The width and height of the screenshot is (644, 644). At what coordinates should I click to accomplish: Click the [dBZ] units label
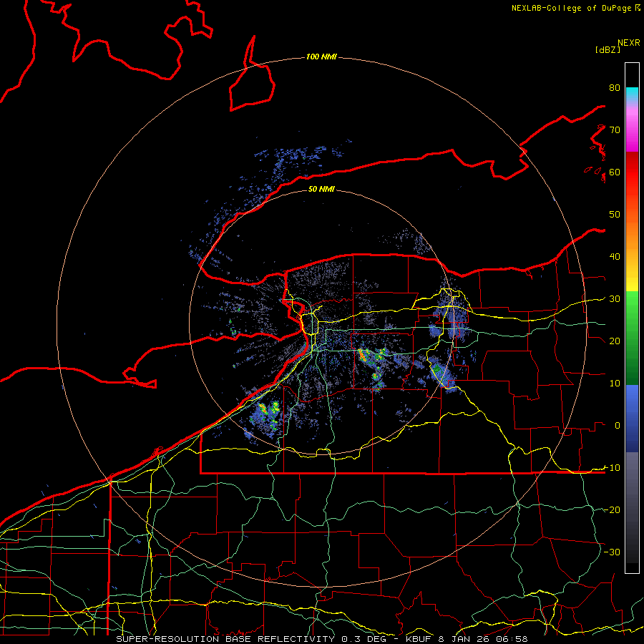608,50
